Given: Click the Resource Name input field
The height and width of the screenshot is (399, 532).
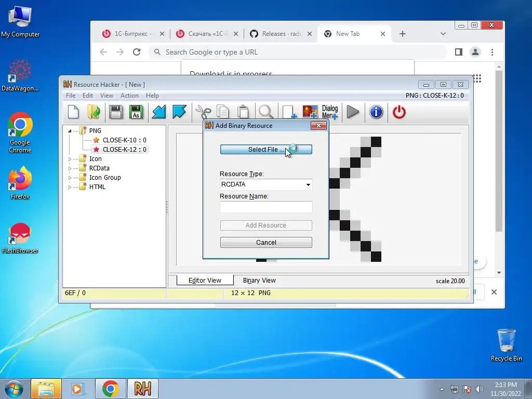Looking at the screenshot, I should coord(266,207).
